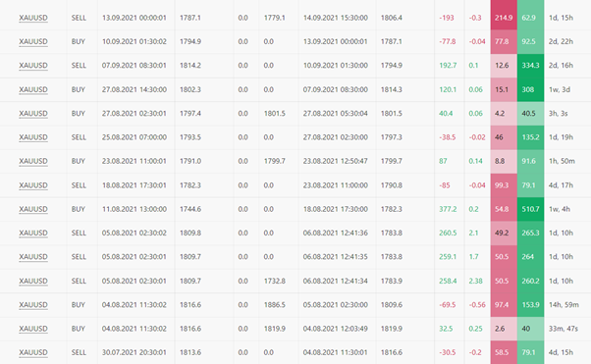Click XAUUSD link opened 07.09.2021 08:30:01
This screenshot has width=591, height=364.
coord(33,66)
